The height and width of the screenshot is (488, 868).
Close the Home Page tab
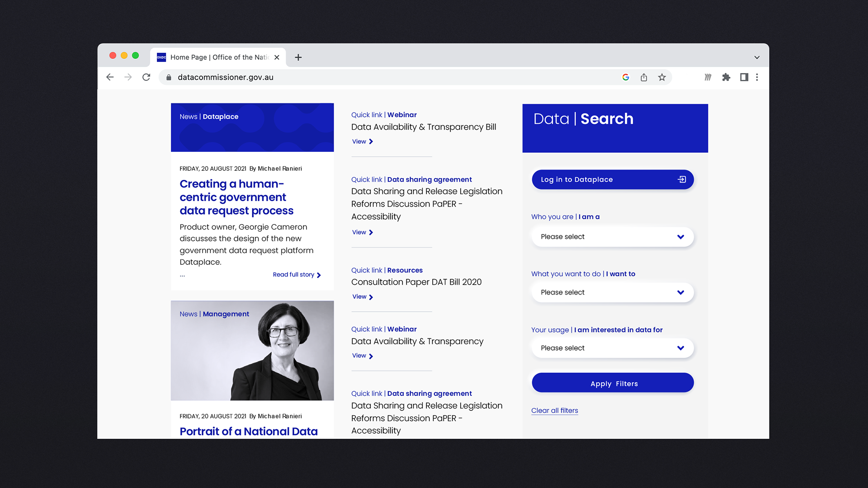[x=277, y=57]
